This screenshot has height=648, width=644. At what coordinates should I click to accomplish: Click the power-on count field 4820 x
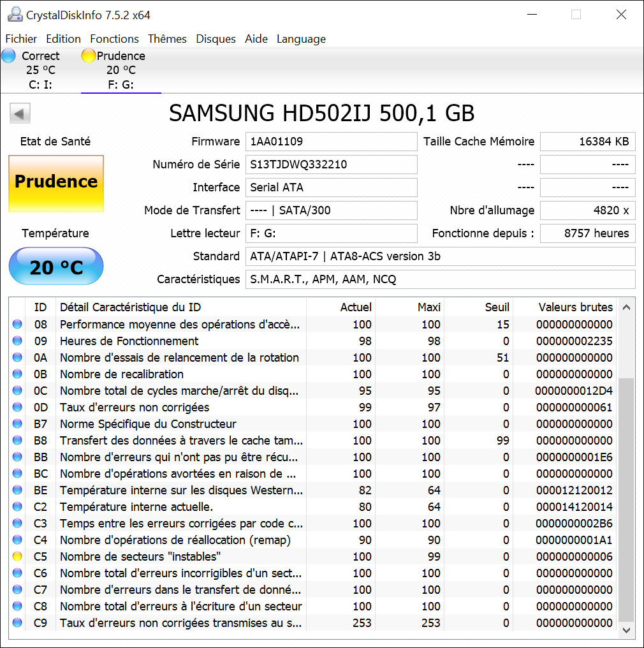coord(587,210)
